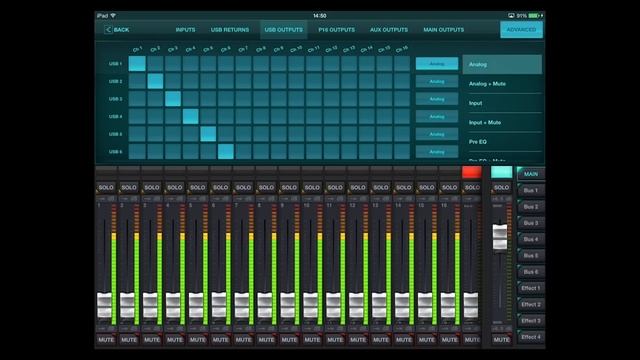Solo channel 1

(x=106, y=187)
